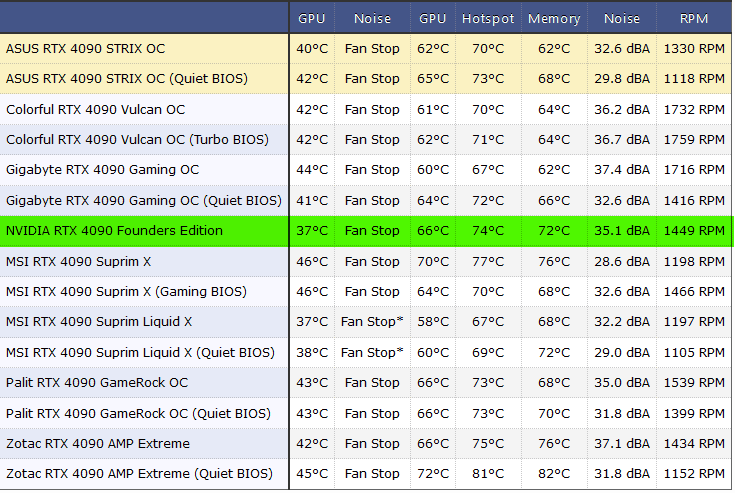Select the 29.0 dBA noise value
This screenshot has height=493, width=735.
click(x=622, y=352)
